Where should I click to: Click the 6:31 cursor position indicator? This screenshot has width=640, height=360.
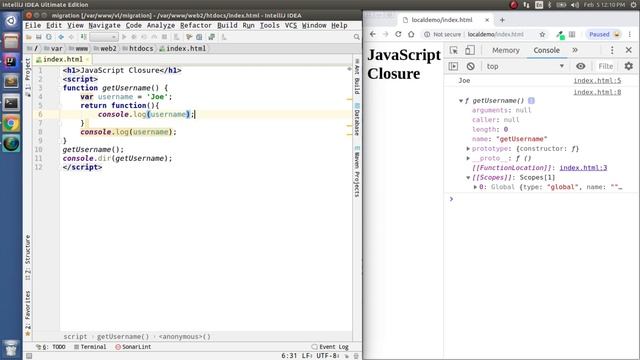(x=289, y=356)
